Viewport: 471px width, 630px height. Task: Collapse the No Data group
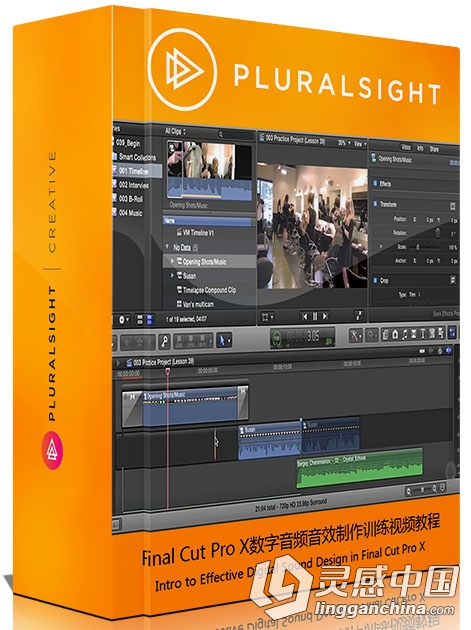pyautogui.click(x=168, y=247)
